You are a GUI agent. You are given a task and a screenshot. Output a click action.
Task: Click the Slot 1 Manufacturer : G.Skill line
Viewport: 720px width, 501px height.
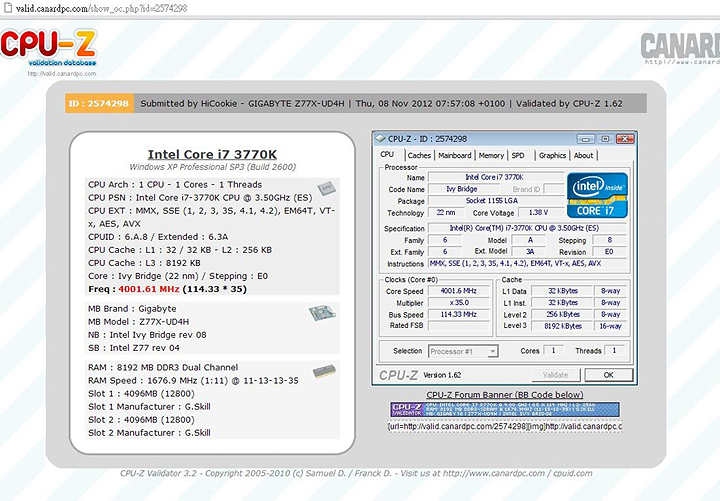click(149, 406)
